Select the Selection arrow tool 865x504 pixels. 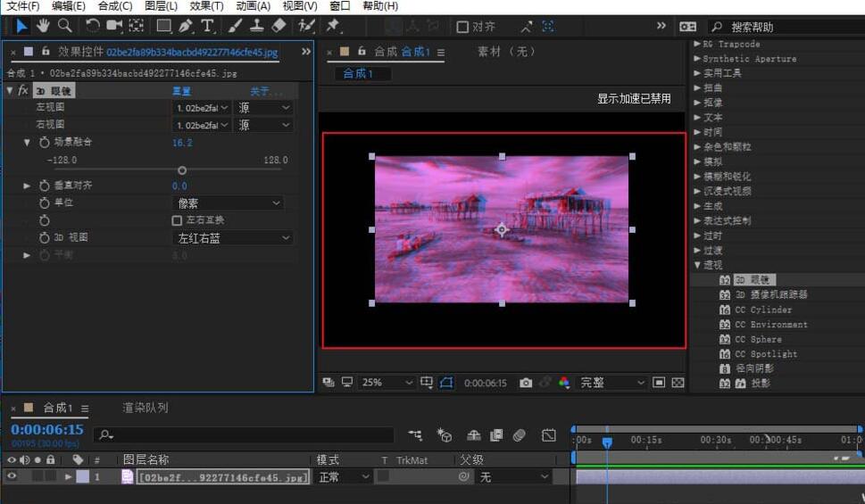[21, 26]
